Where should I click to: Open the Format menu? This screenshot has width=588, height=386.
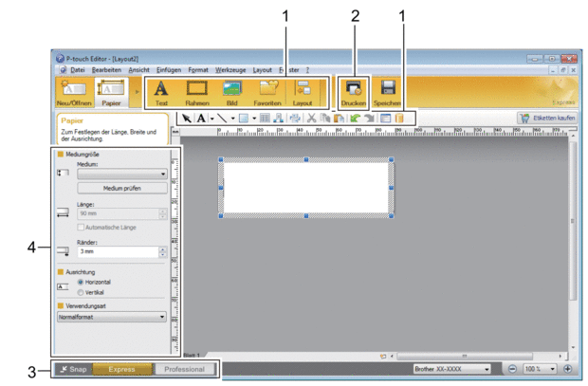(198, 70)
